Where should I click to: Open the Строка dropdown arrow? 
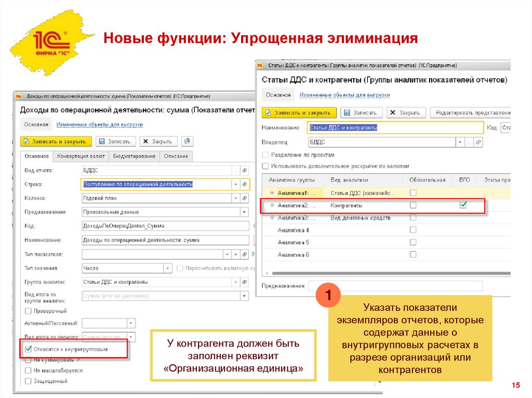(236, 184)
